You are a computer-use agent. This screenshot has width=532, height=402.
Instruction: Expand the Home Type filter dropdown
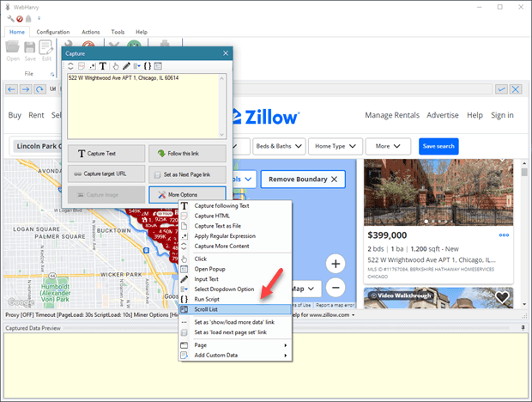click(x=336, y=146)
